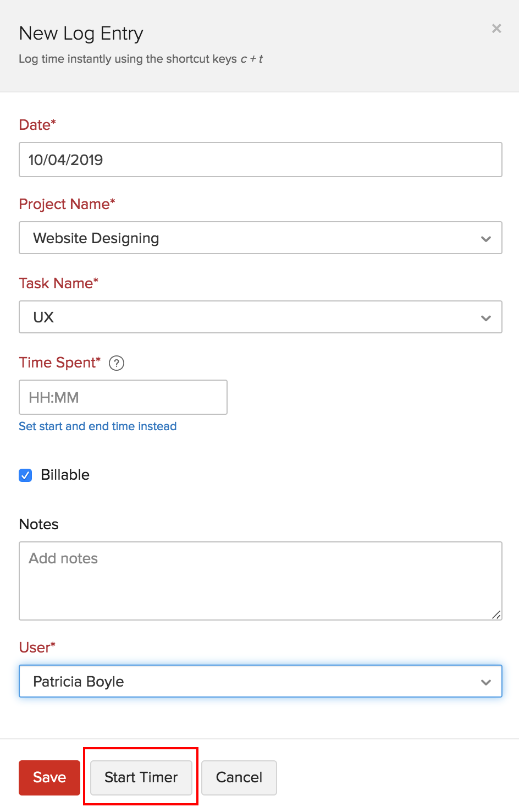Click the Cancel button

tap(239, 777)
